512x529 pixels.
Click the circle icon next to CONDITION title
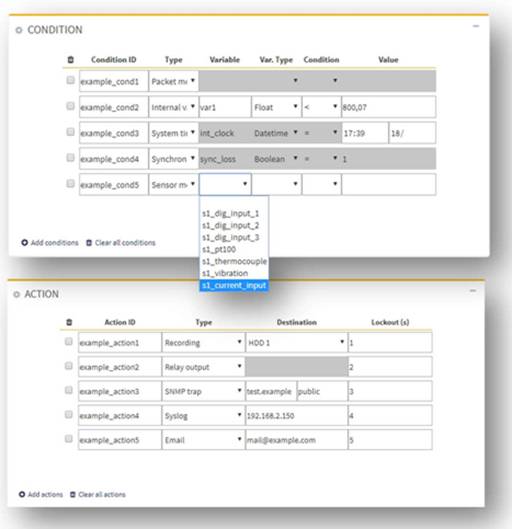point(19,30)
